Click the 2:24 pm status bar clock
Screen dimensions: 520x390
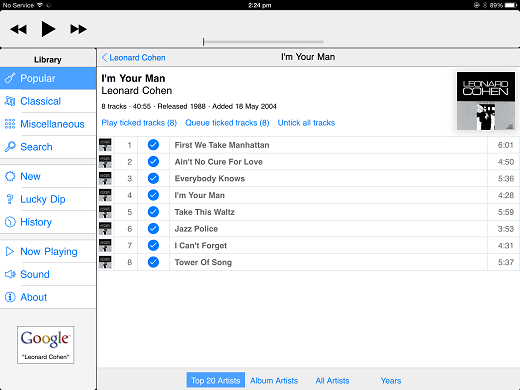pos(260,5)
